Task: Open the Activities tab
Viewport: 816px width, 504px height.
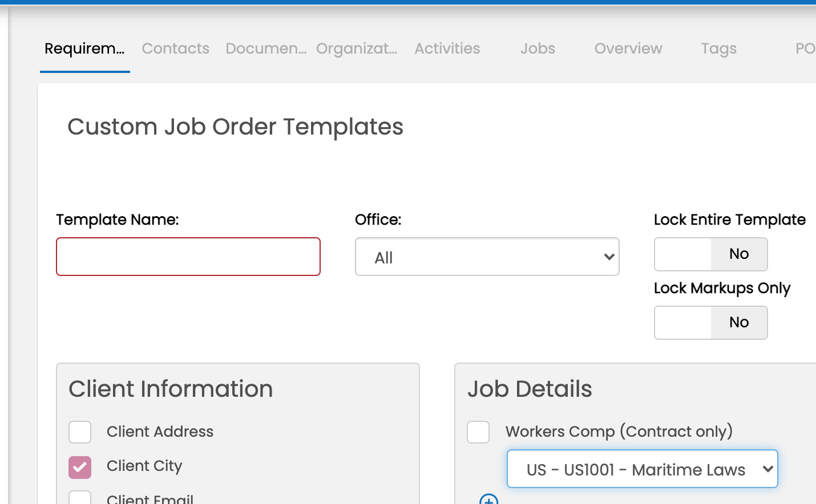Action: (447, 48)
